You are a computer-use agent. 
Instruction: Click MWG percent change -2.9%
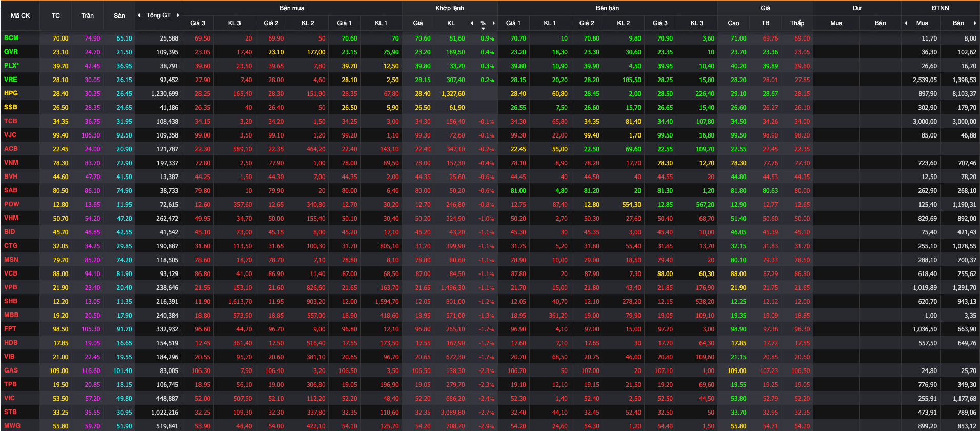coord(487,426)
